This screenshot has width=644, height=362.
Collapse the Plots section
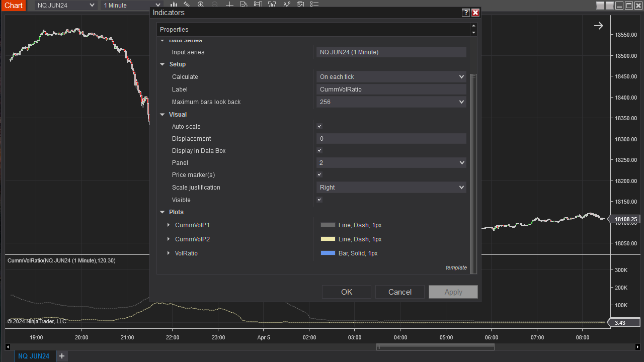[x=163, y=212]
